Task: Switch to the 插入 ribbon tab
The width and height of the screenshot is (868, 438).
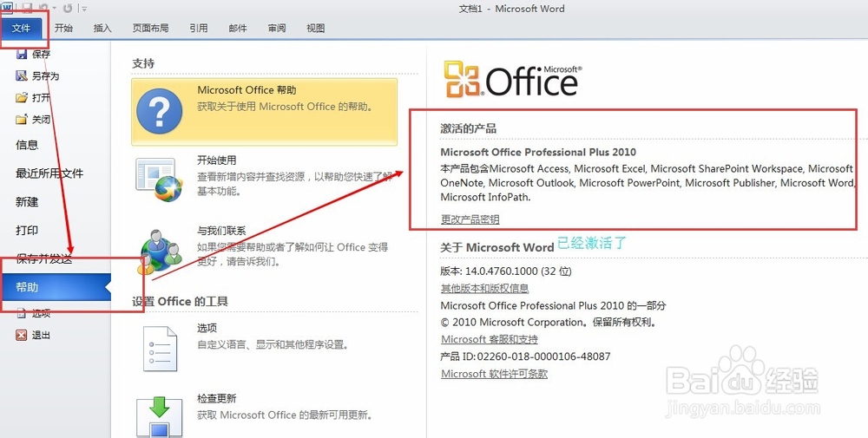Action: (x=102, y=28)
